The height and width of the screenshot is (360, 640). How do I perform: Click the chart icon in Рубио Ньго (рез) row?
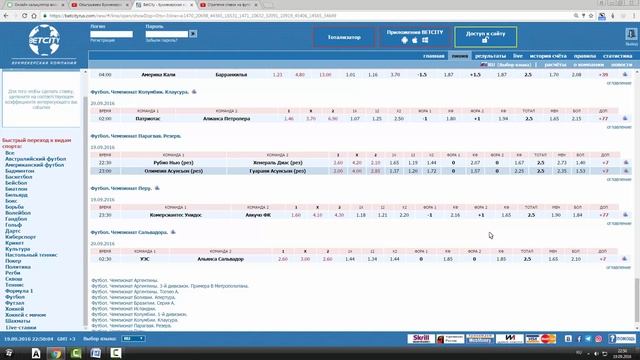point(626,162)
